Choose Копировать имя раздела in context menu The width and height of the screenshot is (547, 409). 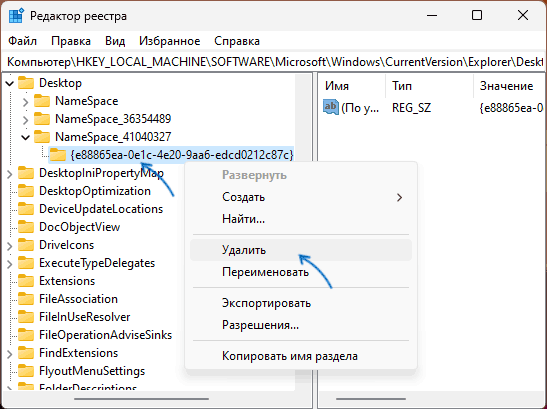pos(301,356)
